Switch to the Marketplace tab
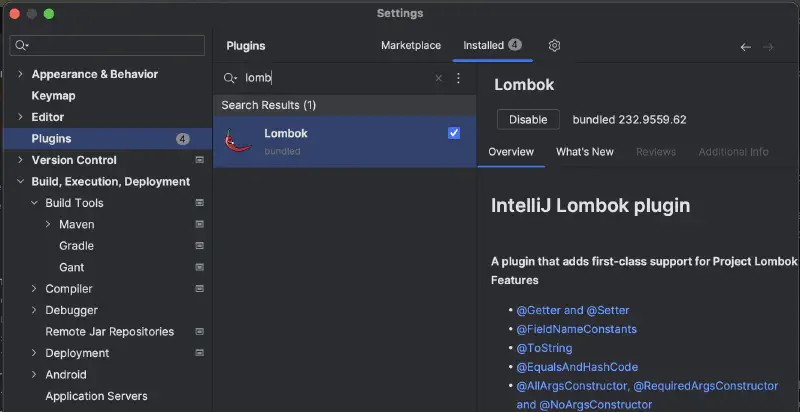The width and height of the screenshot is (800, 412). [411, 45]
